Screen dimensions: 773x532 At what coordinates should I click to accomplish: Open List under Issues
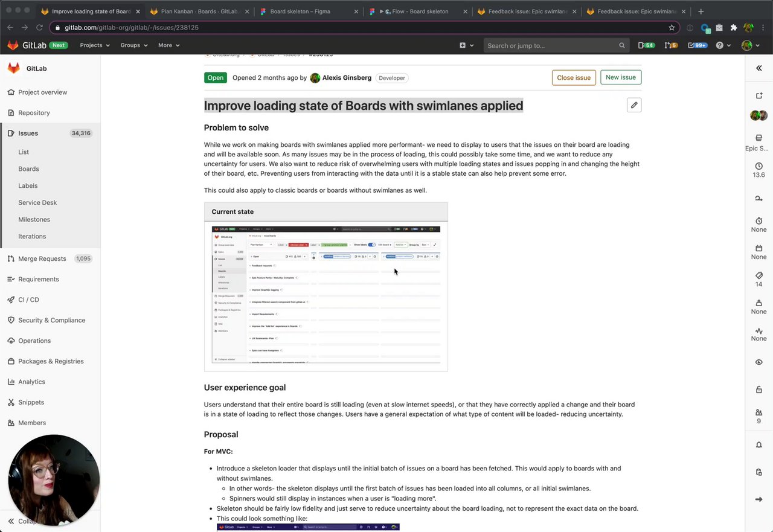click(24, 152)
